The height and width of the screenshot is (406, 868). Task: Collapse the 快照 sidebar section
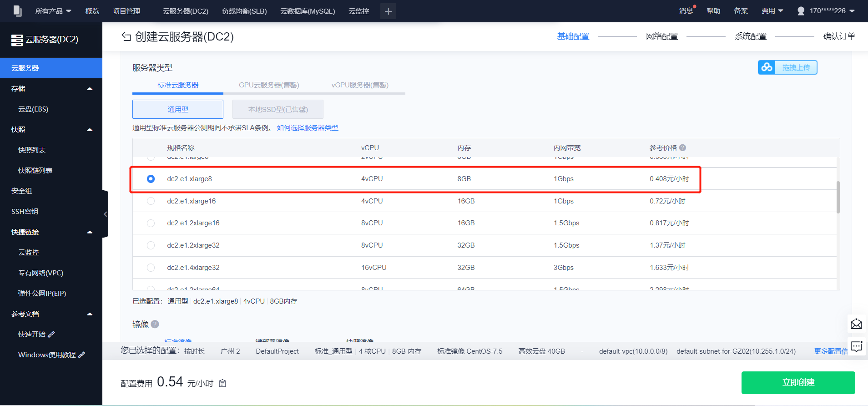click(90, 130)
